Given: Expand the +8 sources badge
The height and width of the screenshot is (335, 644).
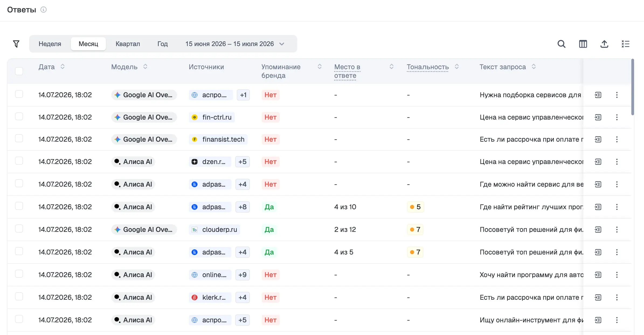Looking at the screenshot, I should (243, 207).
